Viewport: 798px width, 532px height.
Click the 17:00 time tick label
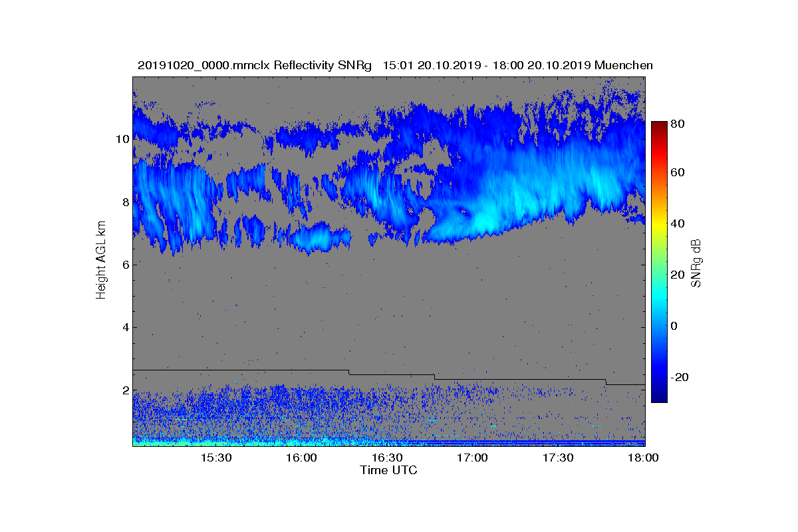click(473, 458)
